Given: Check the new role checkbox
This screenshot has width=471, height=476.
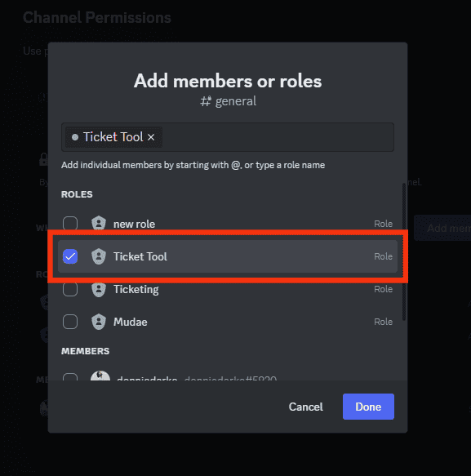Looking at the screenshot, I should [70, 224].
